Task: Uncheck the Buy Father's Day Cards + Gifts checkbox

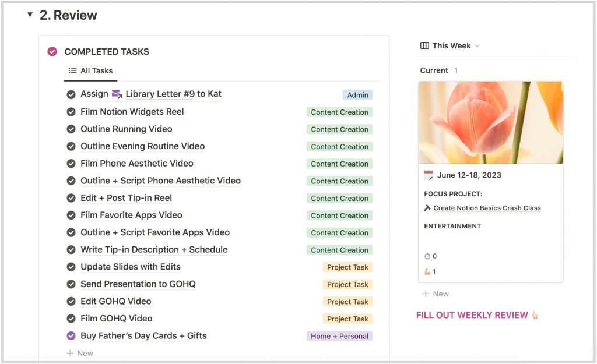Action: 71,336
